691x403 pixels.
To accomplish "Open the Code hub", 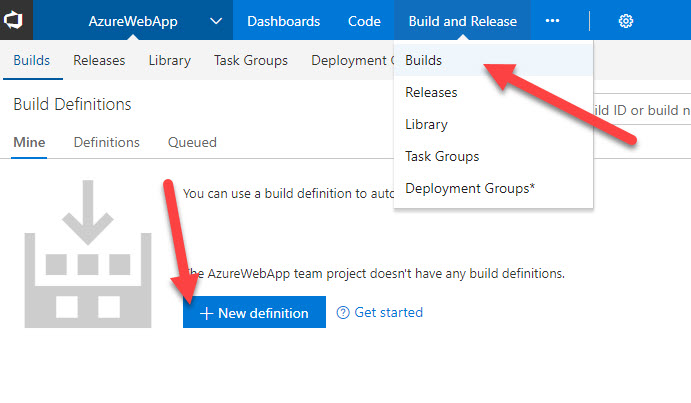I will (x=364, y=21).
